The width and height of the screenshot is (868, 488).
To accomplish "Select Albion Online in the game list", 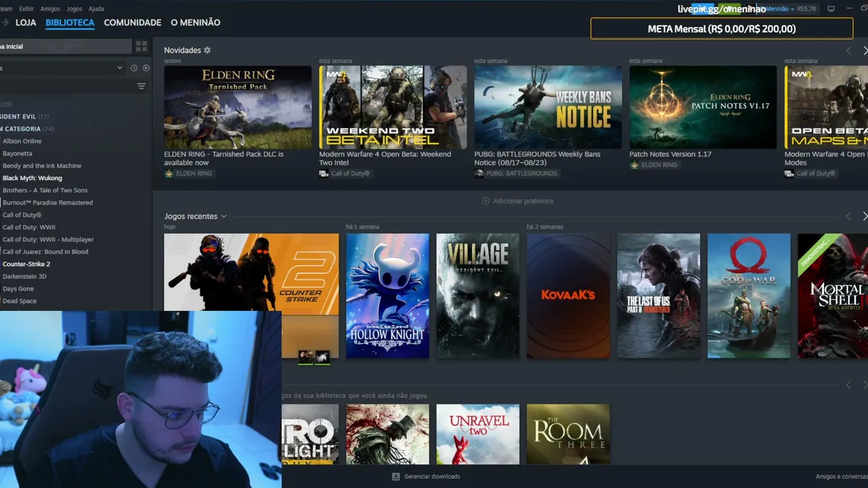I will tap(22, 141).
